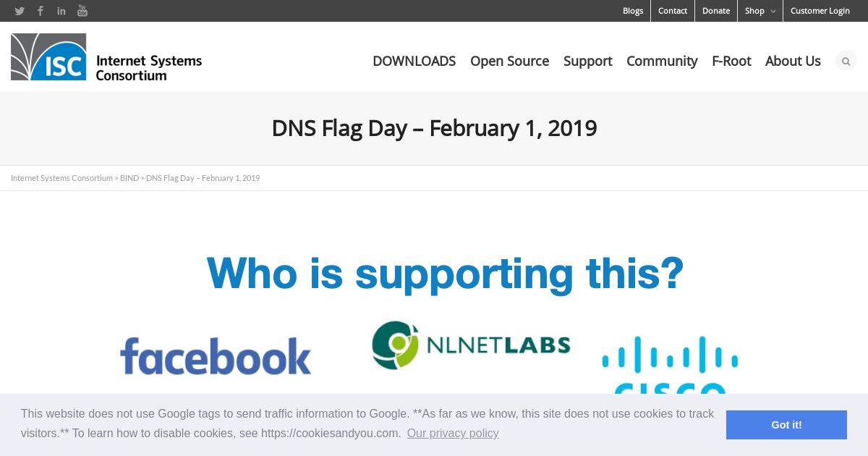
Task: Open the Our privacy policy link
Action: [453, 433]
